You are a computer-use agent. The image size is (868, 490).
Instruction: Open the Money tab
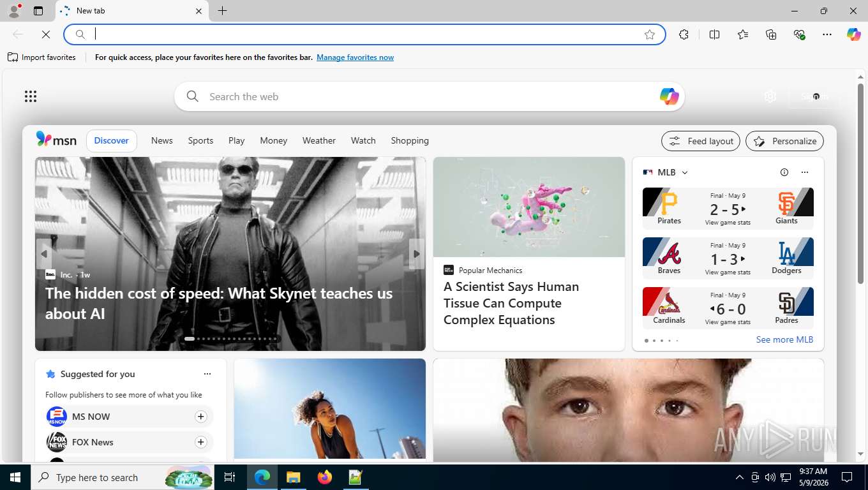pyautogui.click(x=273, y=140)
